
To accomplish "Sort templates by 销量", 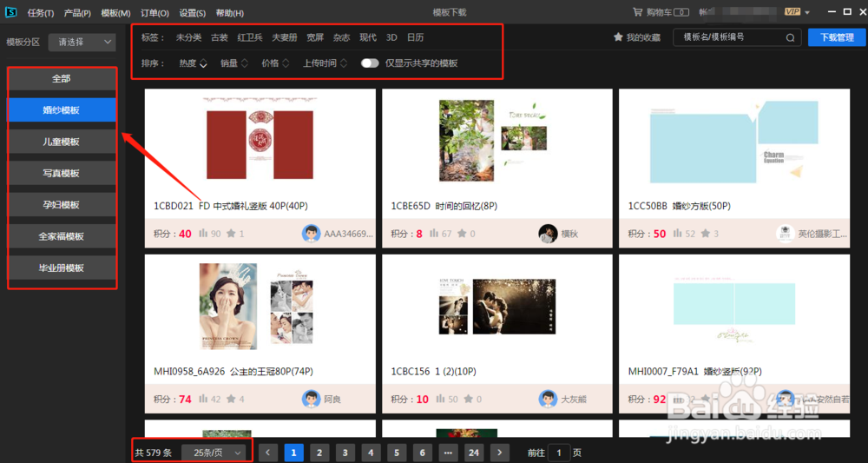I will [233, 63].
